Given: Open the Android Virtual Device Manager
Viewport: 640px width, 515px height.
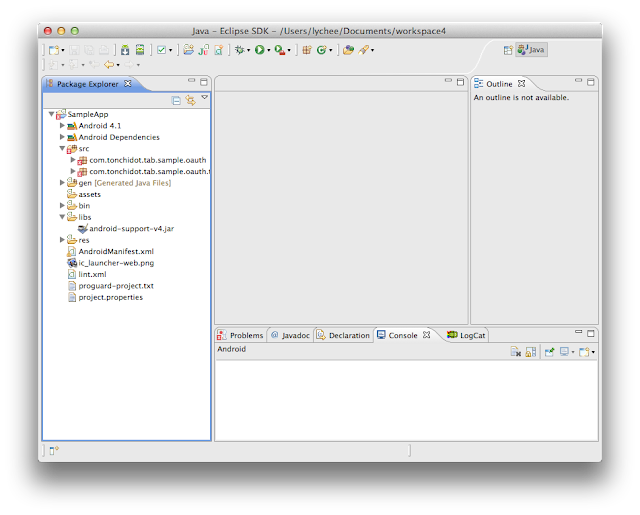Looking at the screenshot, I should (x=140, y=50).
